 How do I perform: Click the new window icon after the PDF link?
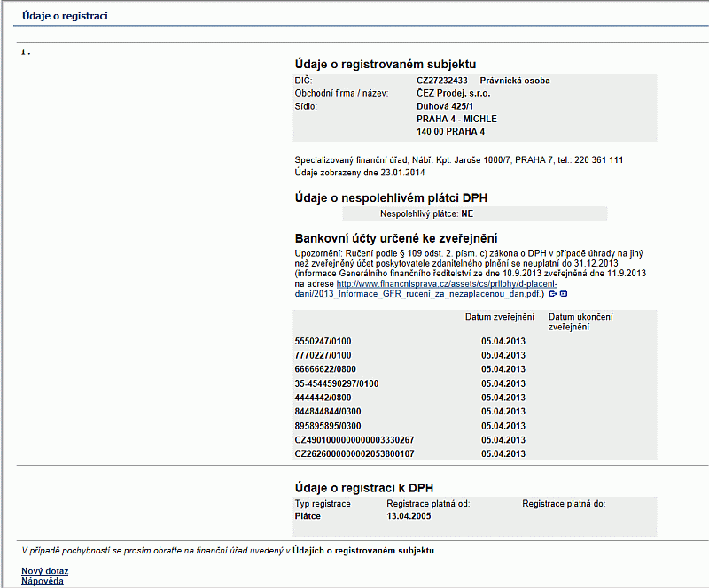pyautogui.click(x=564, y=294)
